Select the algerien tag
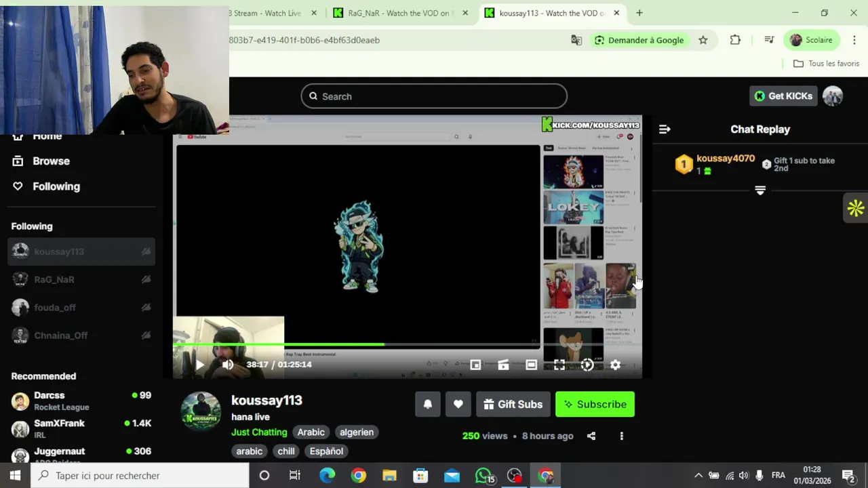The width and height of the screenshot is (868, 488). (x=357, y=432)
